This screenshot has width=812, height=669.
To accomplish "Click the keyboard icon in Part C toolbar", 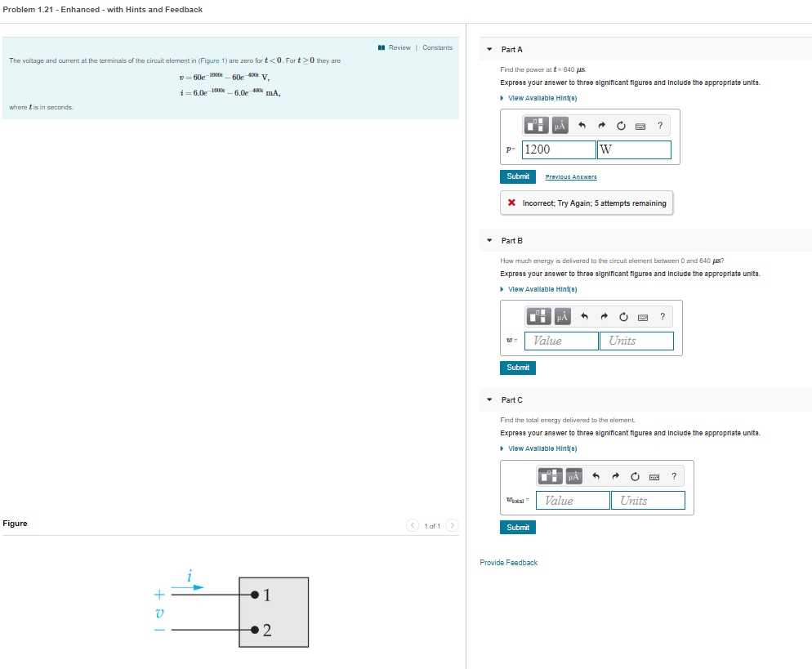I will tap(654, 476).
